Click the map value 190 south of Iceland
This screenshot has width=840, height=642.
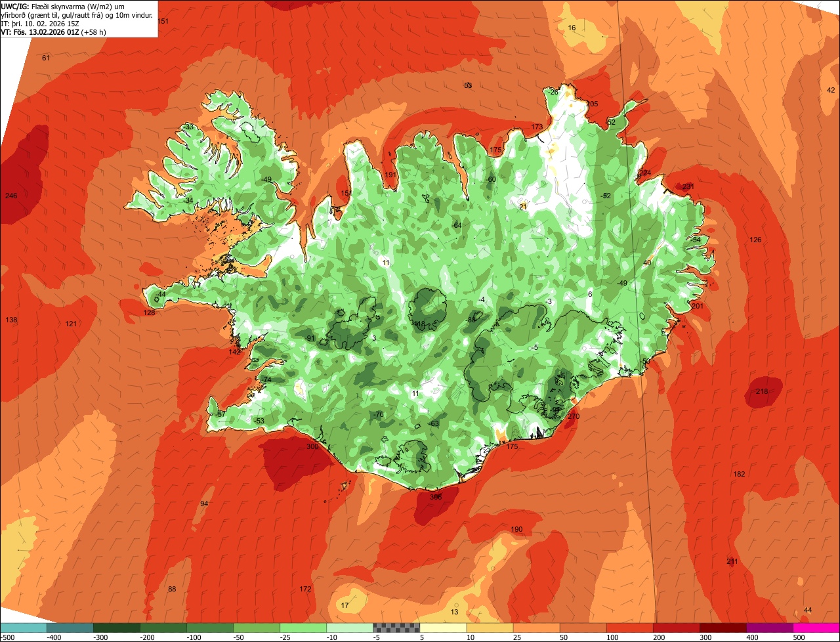point(516,529)
